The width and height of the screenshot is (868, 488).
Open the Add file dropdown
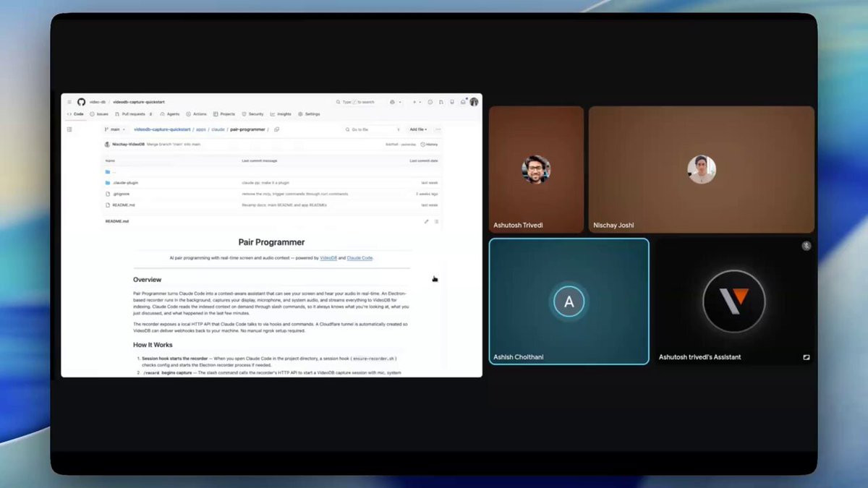418,129
